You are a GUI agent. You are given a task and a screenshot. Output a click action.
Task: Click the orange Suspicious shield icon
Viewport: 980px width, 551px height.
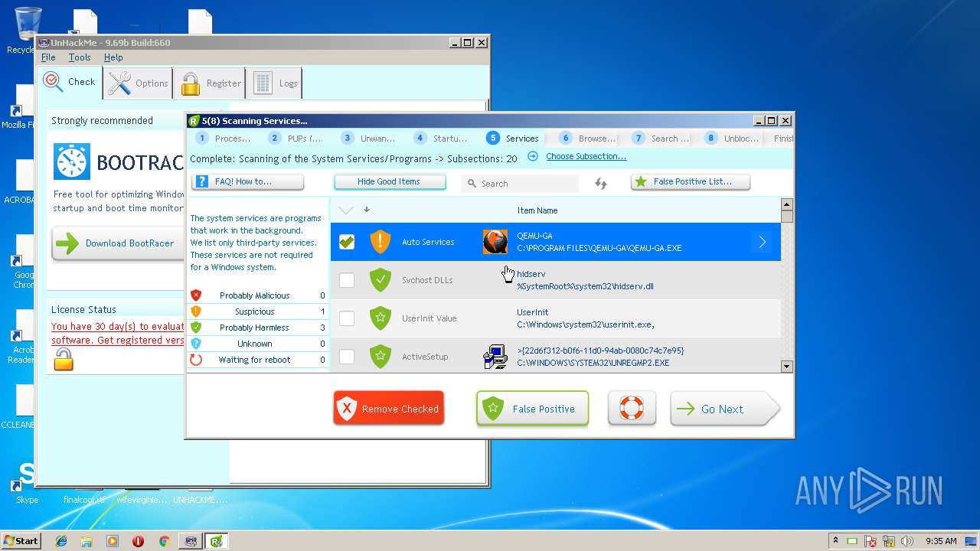[196, 311]
